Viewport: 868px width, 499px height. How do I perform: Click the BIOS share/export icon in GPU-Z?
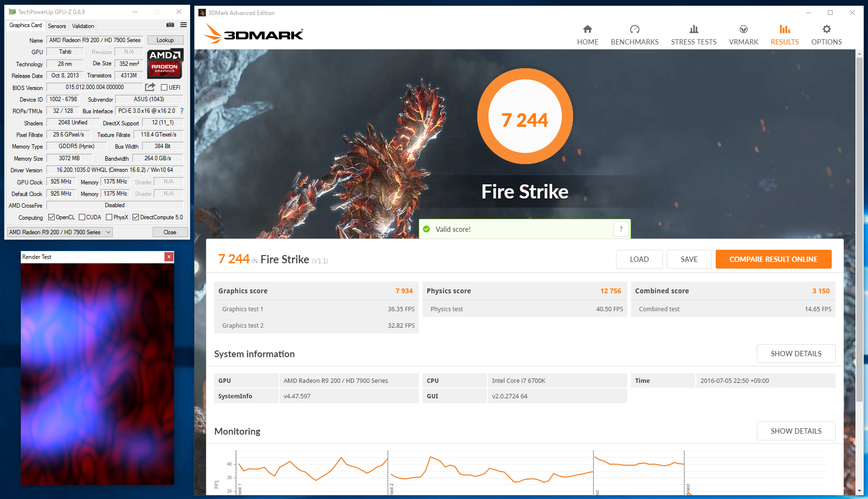150,87
